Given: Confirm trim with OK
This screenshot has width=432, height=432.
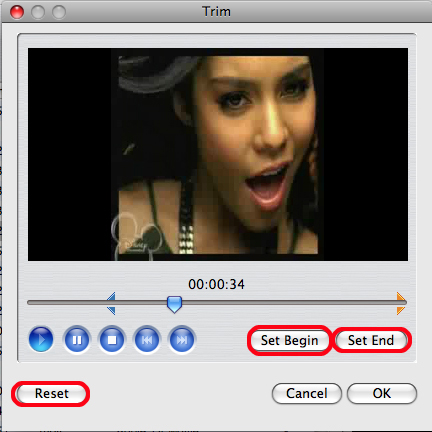Looking at the screenshot, I should 382,393.
